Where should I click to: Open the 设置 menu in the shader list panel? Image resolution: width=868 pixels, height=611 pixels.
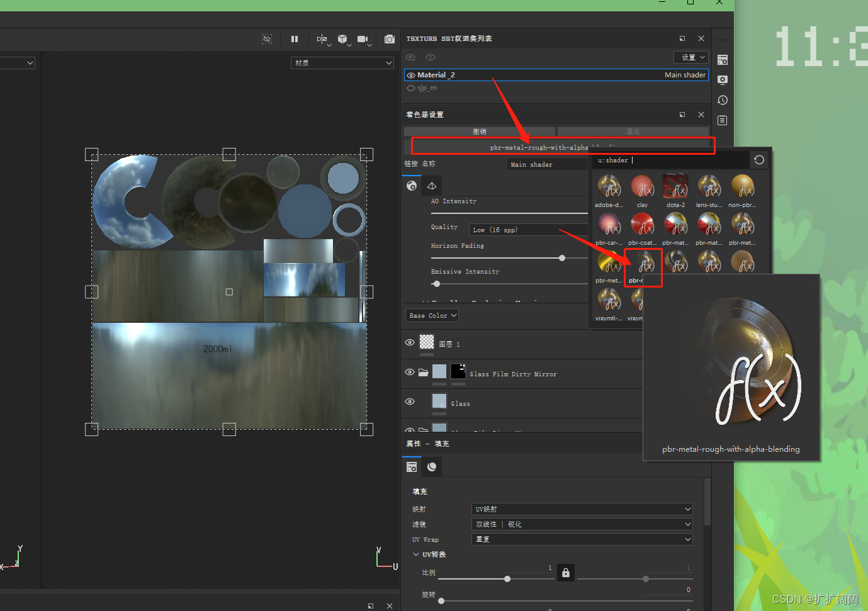[x=690, y=57]
